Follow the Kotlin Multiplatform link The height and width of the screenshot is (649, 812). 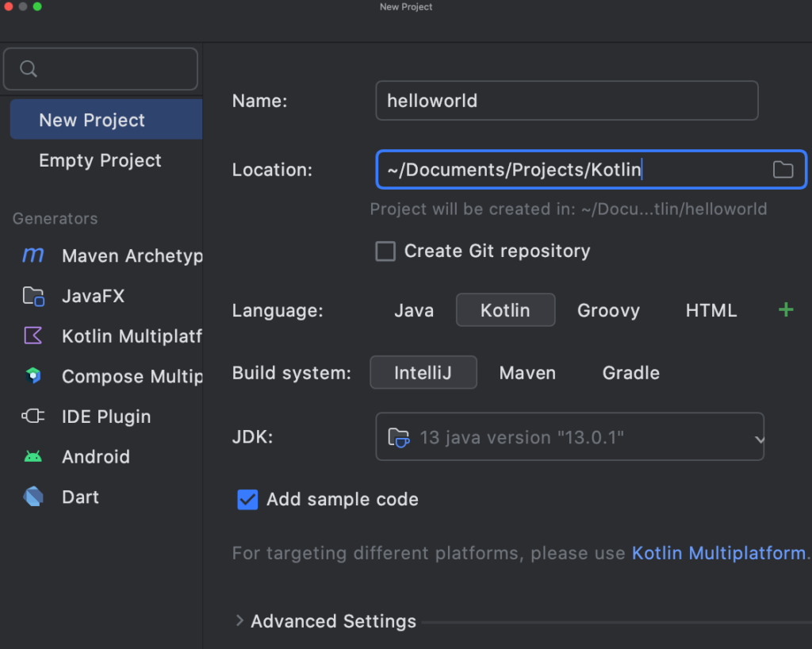[718, 553]
